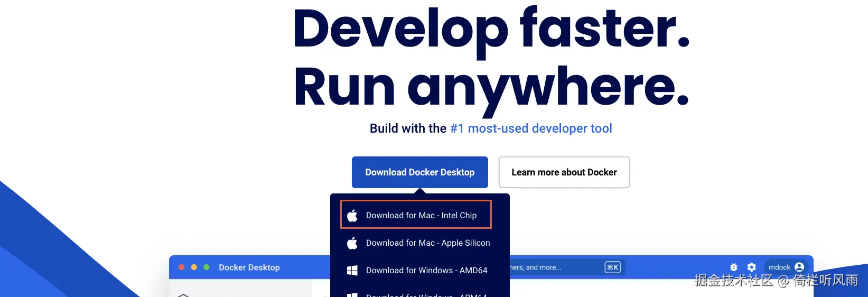Open settings gear in Docker Desktop header

[752, 267]
